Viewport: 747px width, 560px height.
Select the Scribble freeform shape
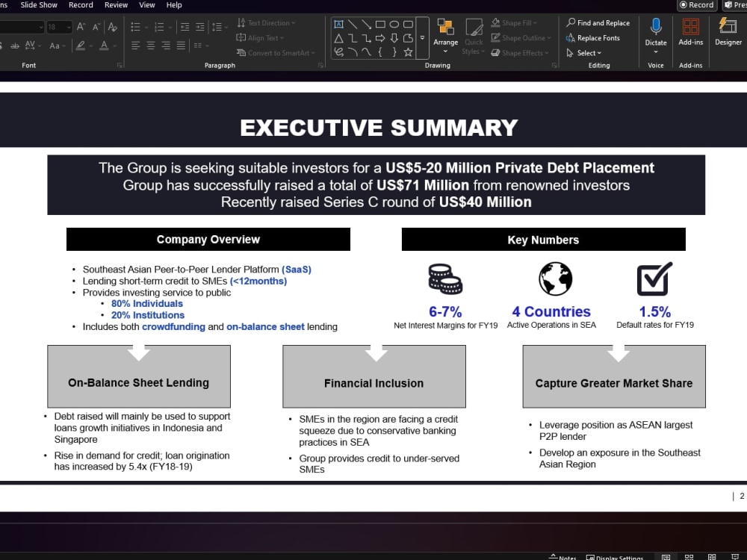point(338,52)
